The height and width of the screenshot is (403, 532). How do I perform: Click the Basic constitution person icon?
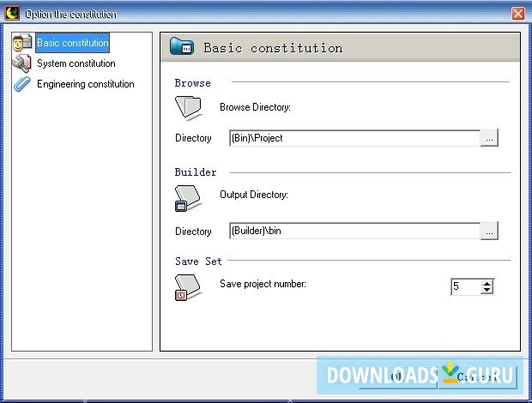tap(22, 43)
